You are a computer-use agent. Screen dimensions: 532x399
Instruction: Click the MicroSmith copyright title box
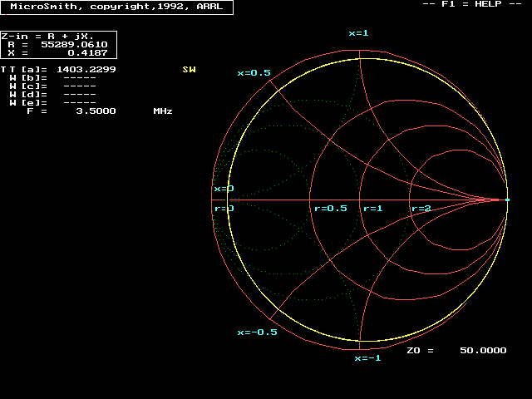click(x=116, y=7)
